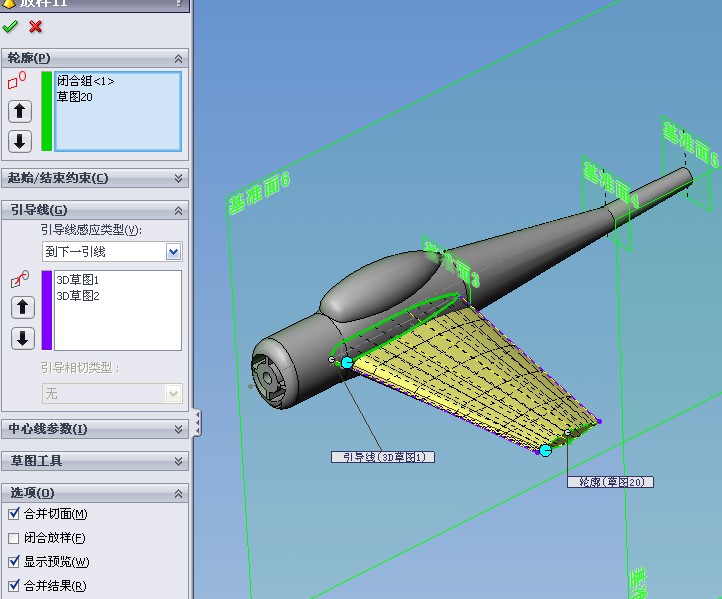Image resolution: width=722 pixels, height=599 pixels.
Task: Expand the 起始/结束约束(C) section
Action: pyautogui.click(x=178, y=178)
